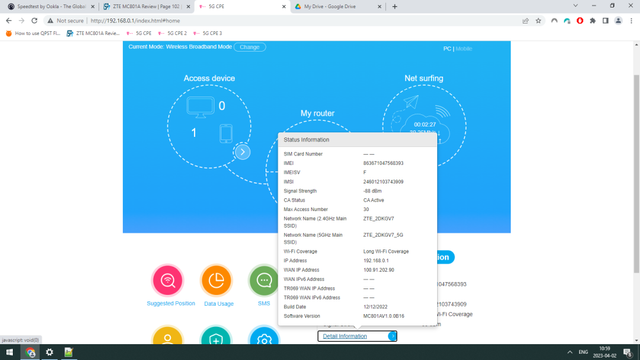Go back in browser history
640x360 pixels.
click(x=9, y=20)
